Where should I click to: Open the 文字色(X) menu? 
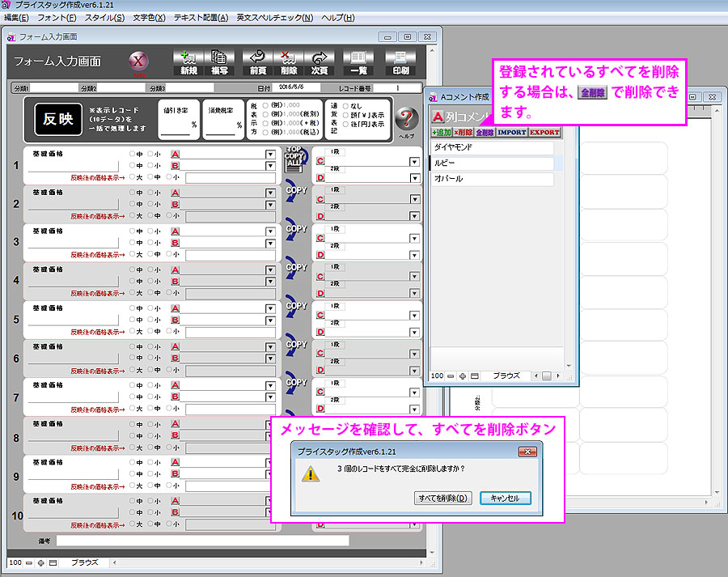149,17
